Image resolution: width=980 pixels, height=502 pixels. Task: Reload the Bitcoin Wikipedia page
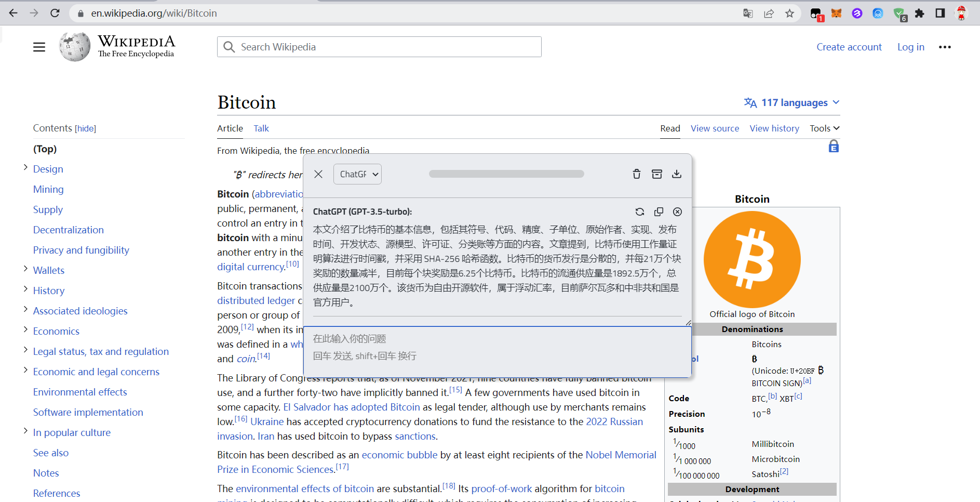[55, 13]
